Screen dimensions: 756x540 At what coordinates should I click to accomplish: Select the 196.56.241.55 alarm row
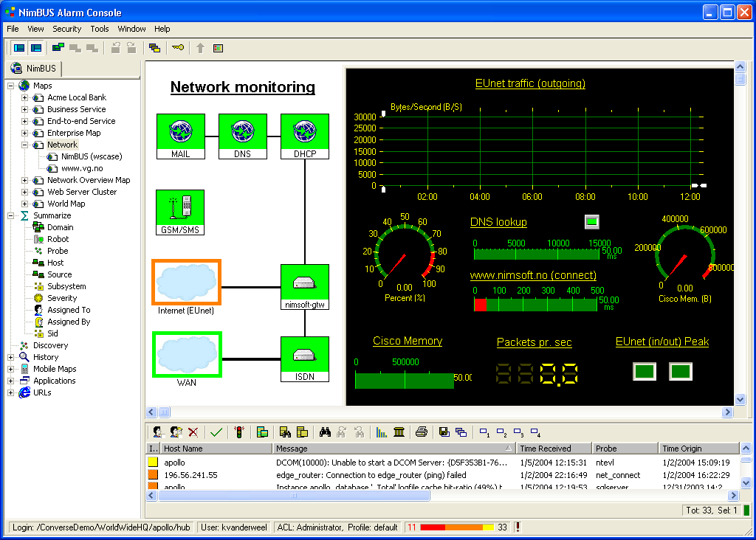442,475
